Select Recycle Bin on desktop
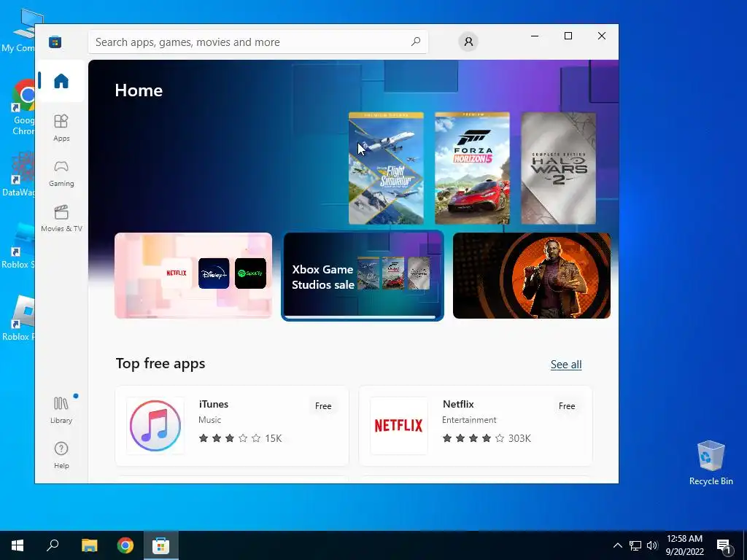 [711, 463]
